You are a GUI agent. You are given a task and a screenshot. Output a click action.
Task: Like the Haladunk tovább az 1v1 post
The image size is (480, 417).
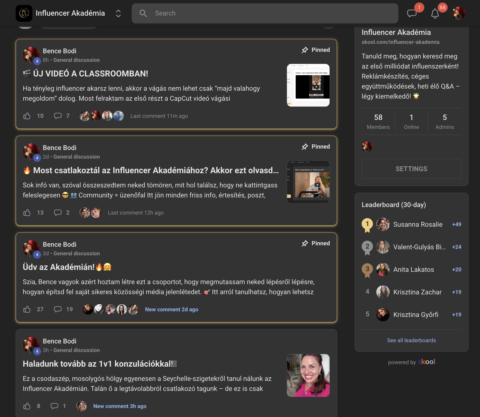pos(27,406)
